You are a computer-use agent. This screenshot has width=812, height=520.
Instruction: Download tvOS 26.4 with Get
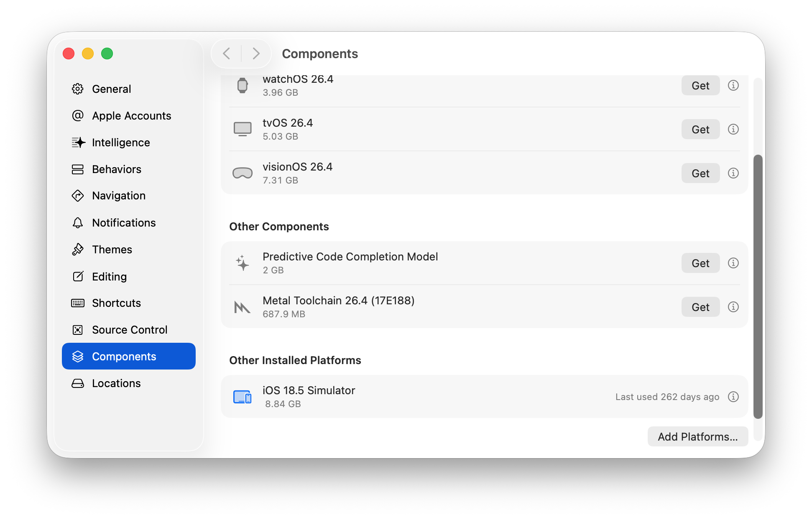tap(700, 130)
